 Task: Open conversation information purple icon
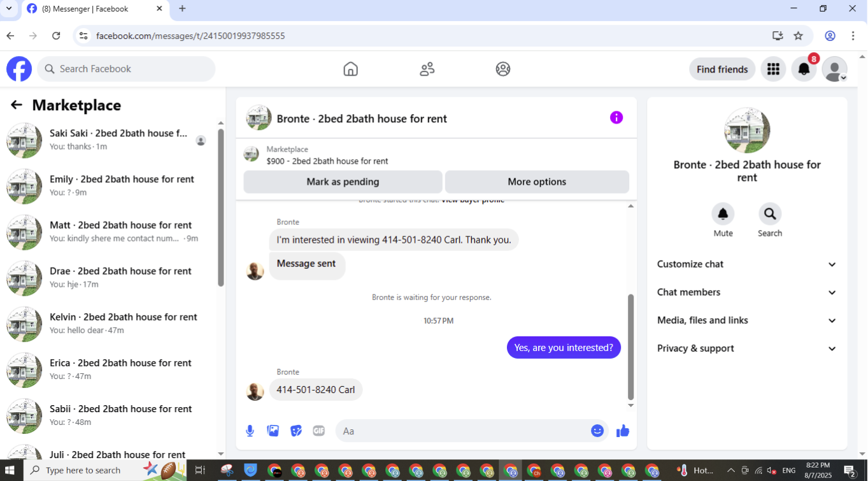[616, 117]
